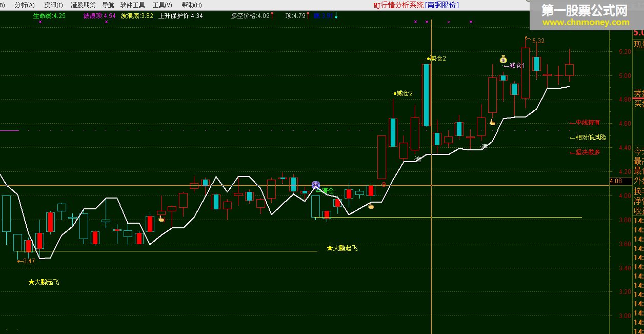
Task: Select the 顶:4.79 indicator value
Action: (295, 16)
